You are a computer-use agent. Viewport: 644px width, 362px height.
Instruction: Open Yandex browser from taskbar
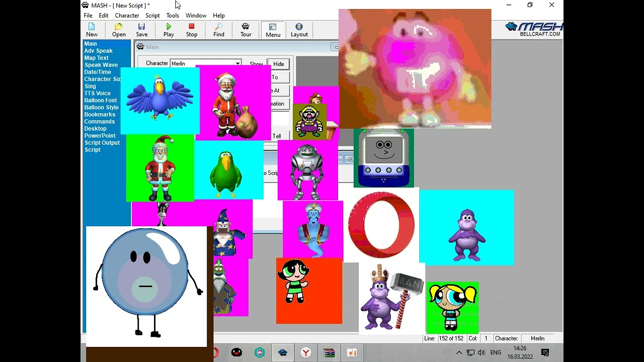(306, 353)
